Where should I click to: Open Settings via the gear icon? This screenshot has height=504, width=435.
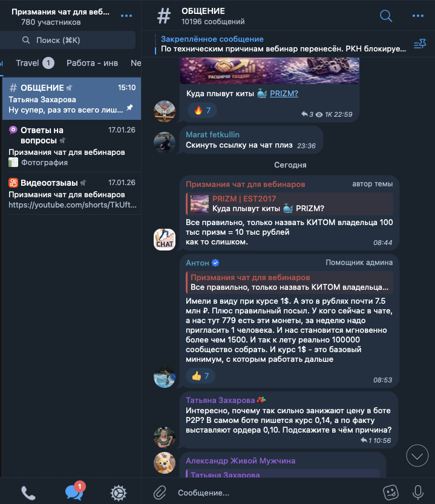click(119, 493)
